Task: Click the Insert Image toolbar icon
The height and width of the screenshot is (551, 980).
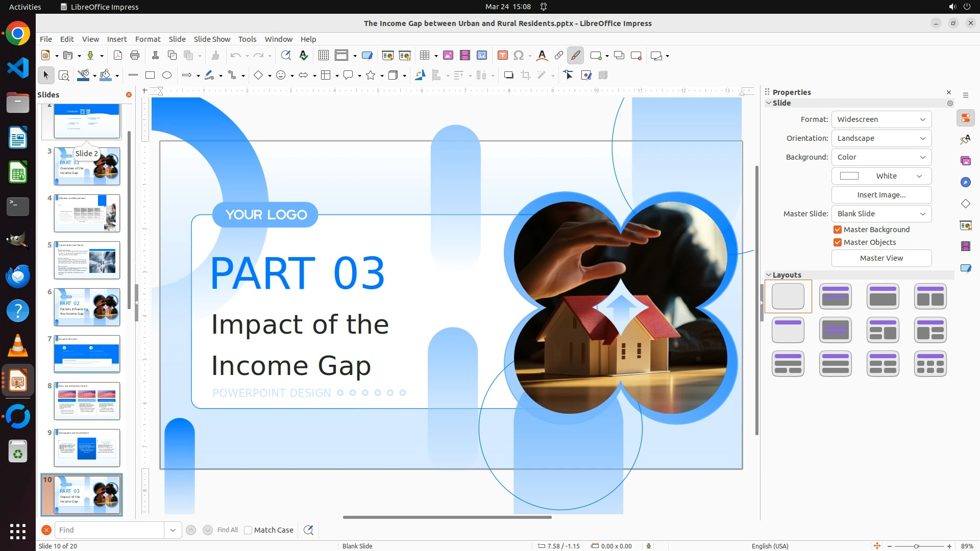Action: [448, 56]
